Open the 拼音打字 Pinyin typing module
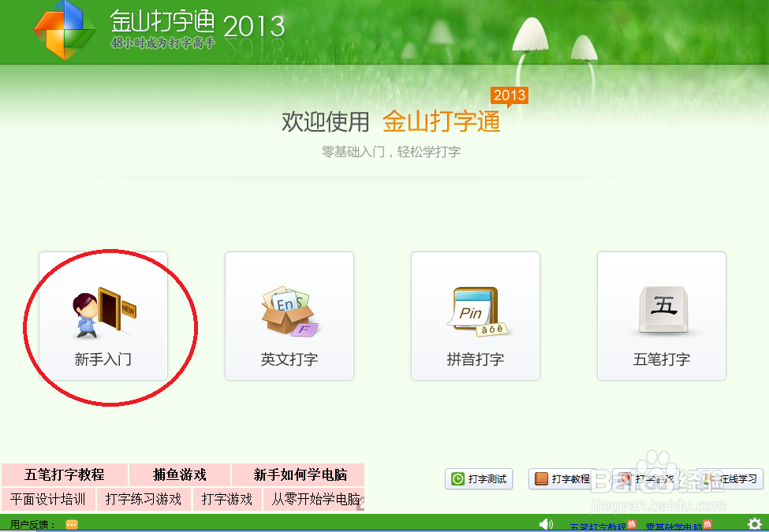 (x=476, y=316)
